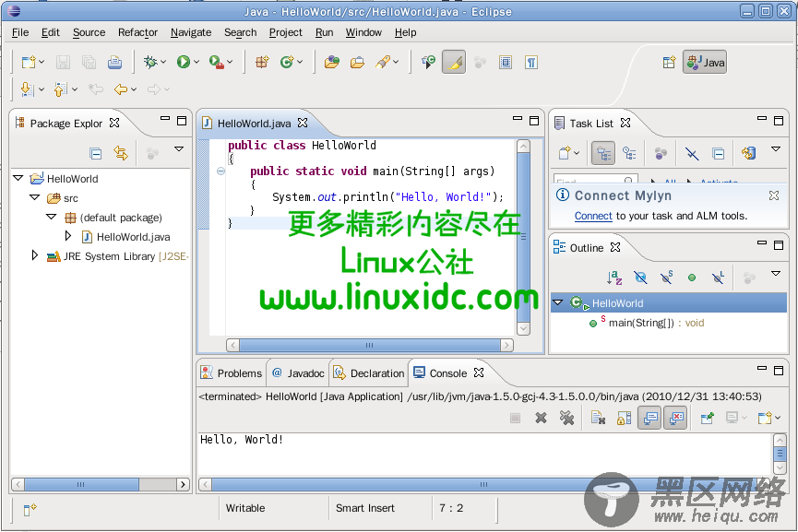
Task: Toggle Hide Local Types in Outline
Action: click(718, 278)
